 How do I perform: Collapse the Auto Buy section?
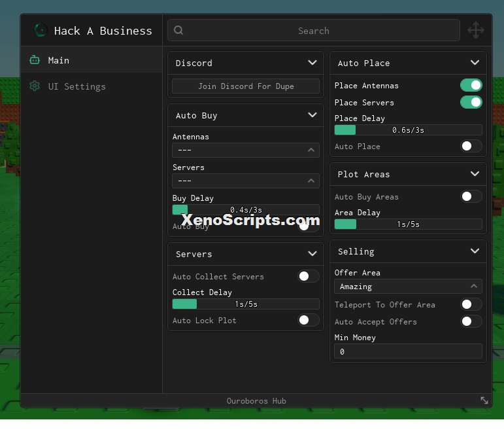(x=312, y=114)
